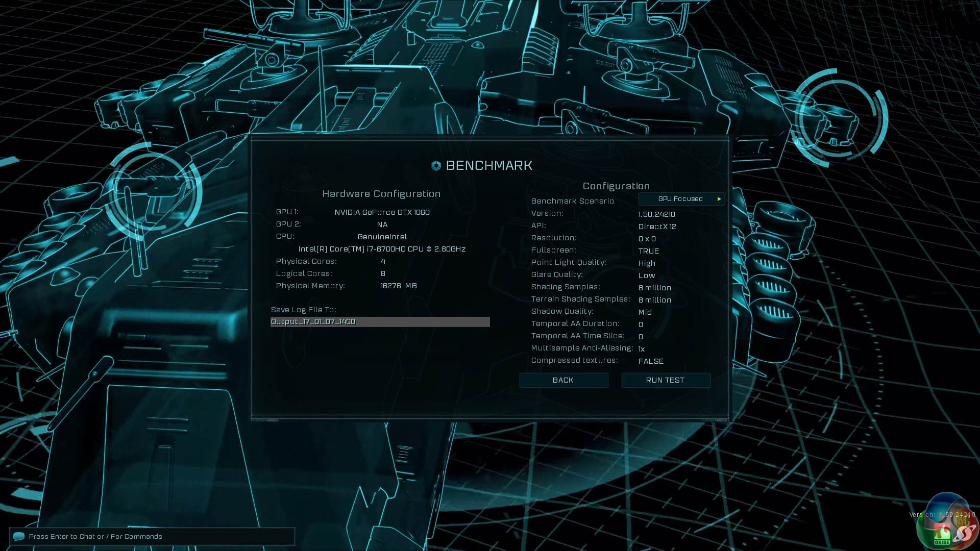980x551 pixels.
Task: Click the chat bubble icon
Action: (19, 536)
